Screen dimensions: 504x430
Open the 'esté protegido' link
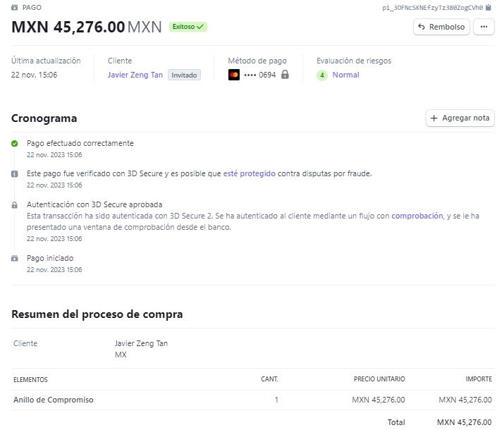(249, 173)
